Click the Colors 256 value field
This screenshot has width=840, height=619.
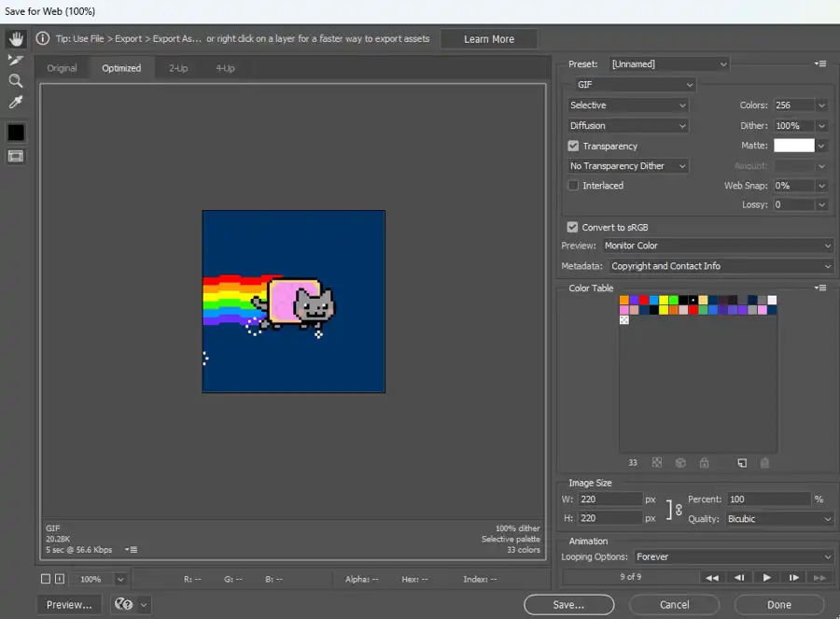pyautogui.click(x=794, y=106)
